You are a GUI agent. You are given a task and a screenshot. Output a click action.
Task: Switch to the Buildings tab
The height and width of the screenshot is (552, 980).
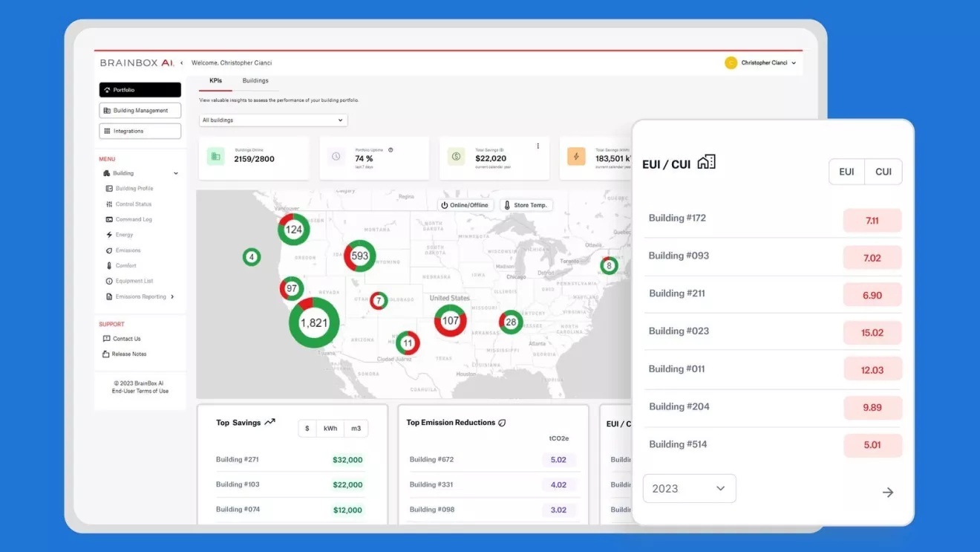tap(255, 81)
